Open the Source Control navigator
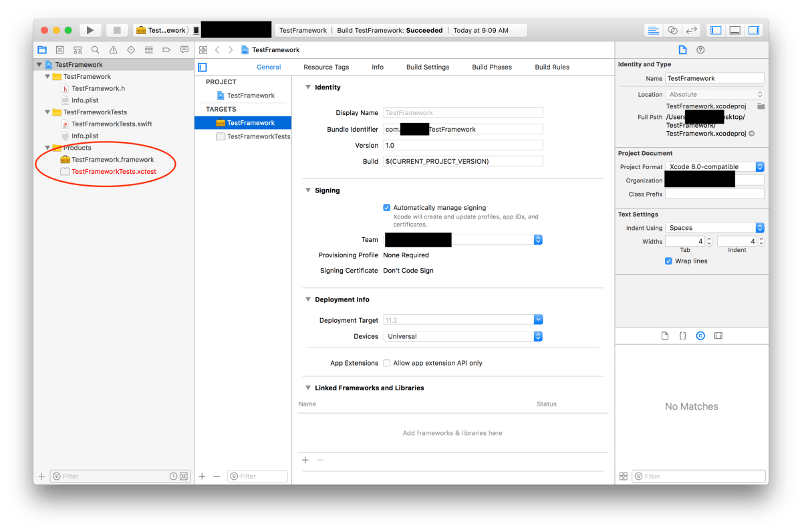 pos(59,49)
